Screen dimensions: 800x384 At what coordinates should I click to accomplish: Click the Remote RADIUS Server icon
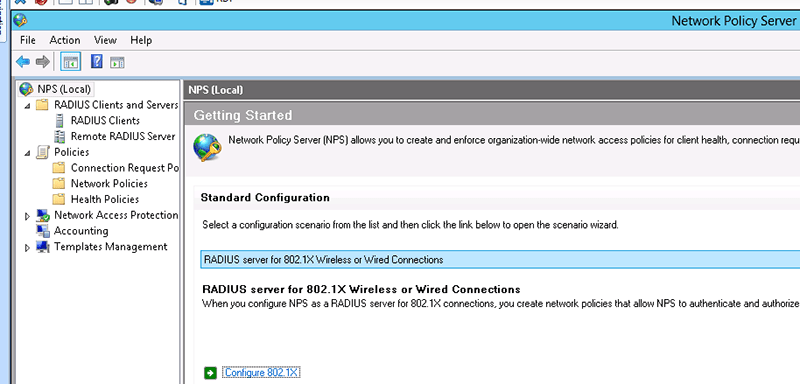[60, 137]
